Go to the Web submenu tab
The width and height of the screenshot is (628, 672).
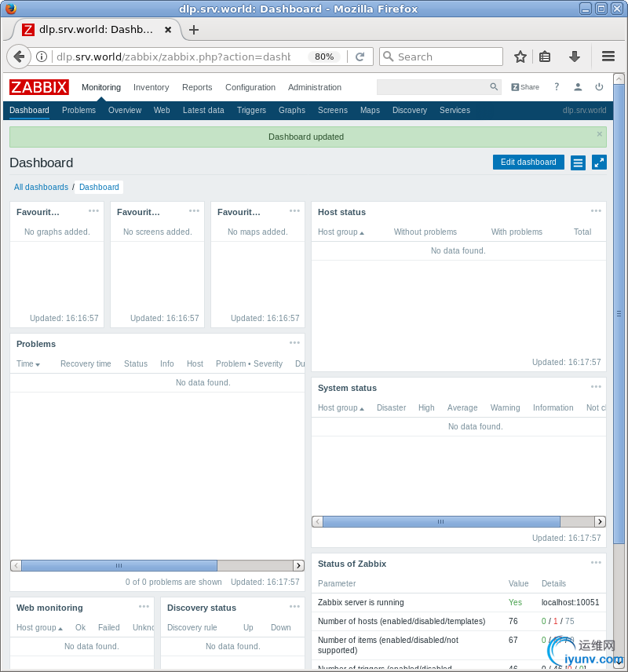point(162,110)
